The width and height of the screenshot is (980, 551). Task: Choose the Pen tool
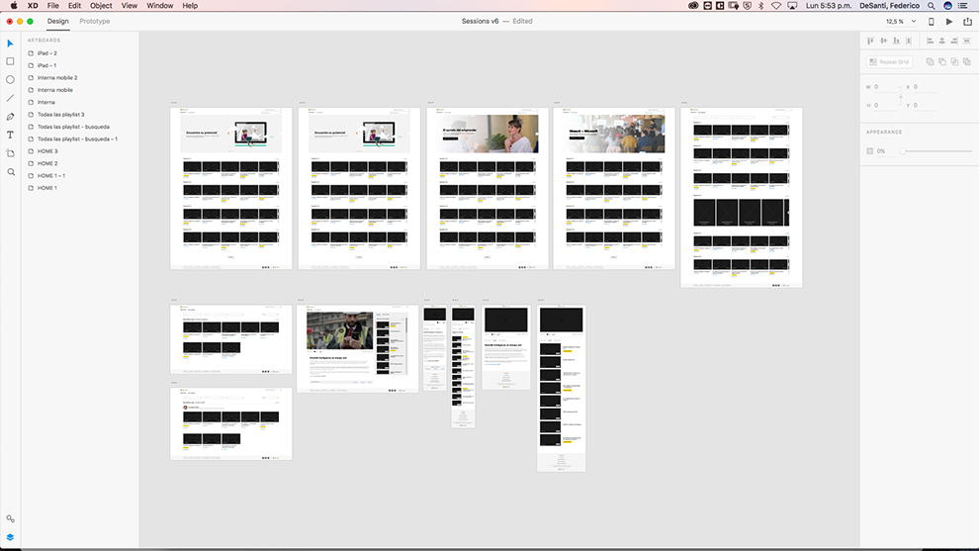pyautogui.click(x=11, y=117)
